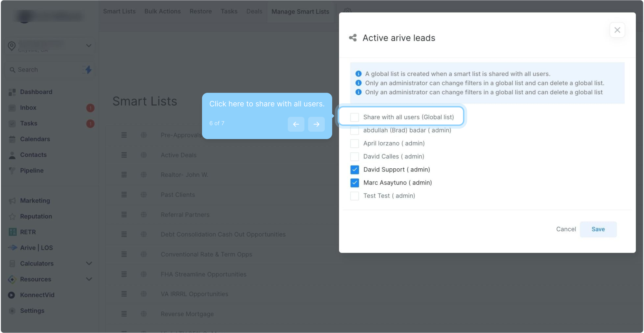Click the drag handle beside Active Deals

124,155
